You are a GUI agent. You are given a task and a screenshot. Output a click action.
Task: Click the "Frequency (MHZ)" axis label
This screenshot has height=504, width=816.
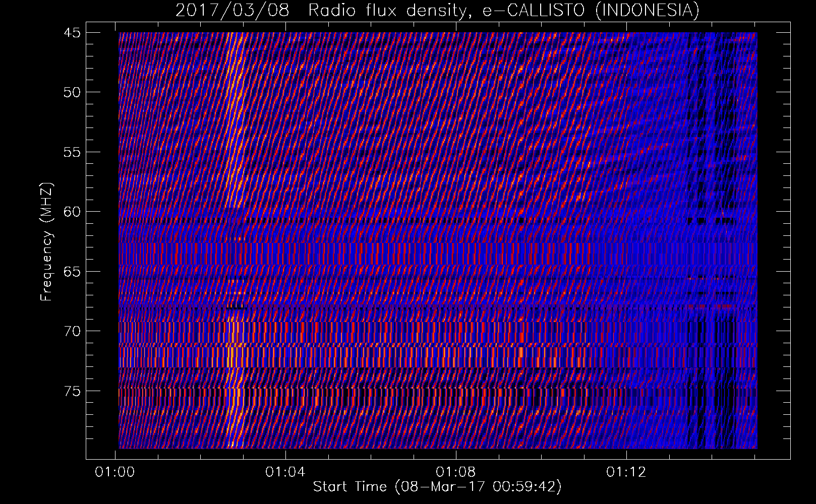46,242
